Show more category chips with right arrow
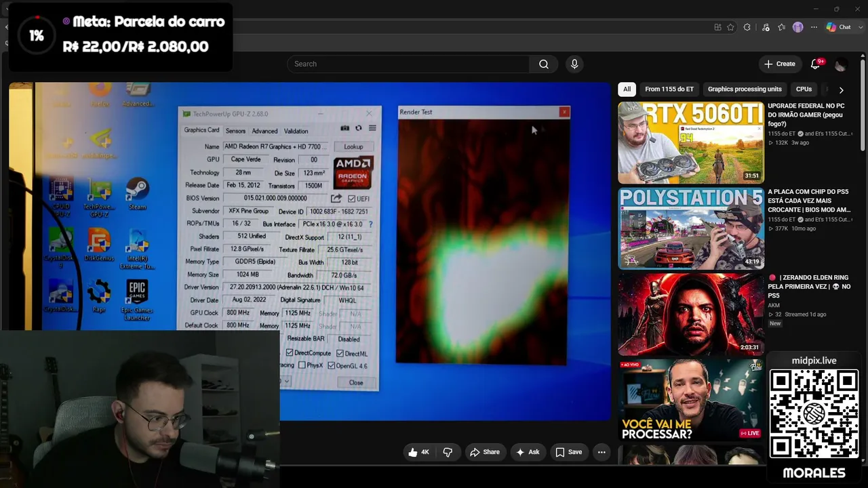The width and height of the screenshot is (868, 488). [x=841, y=89]
